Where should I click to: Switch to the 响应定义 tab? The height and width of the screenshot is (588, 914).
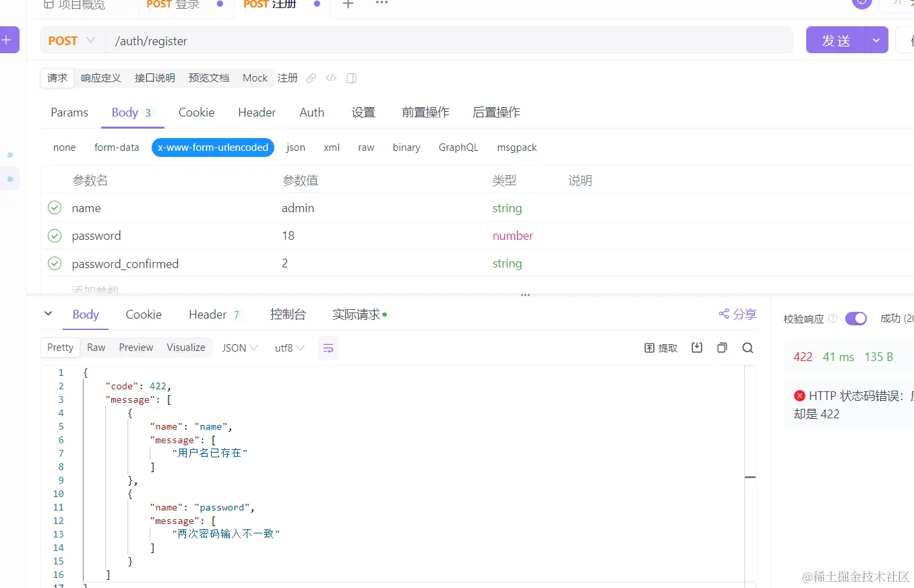click(x=101, y=78)
